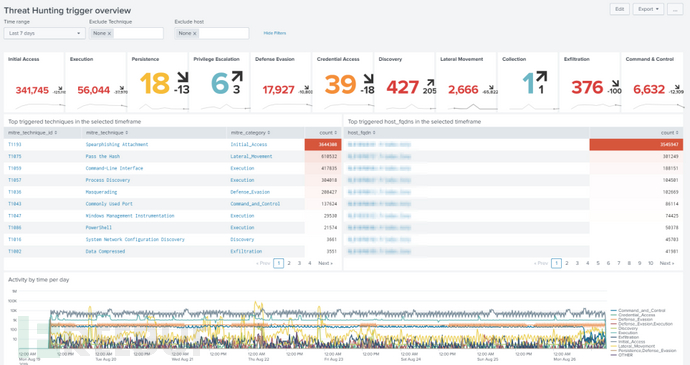This screenshot has width=690, height=365.
Task: Go to page 5 of hosts table
Action: [598, 263]
